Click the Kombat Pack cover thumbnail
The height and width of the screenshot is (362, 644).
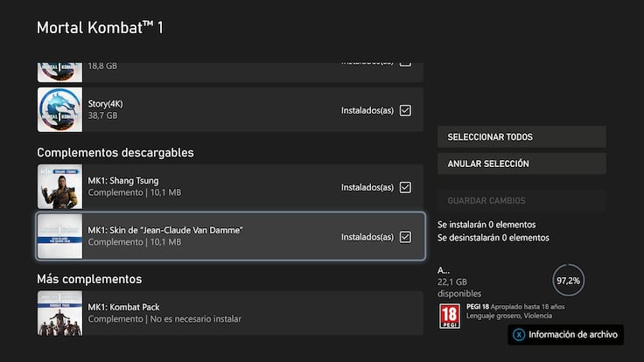[60, 313]
